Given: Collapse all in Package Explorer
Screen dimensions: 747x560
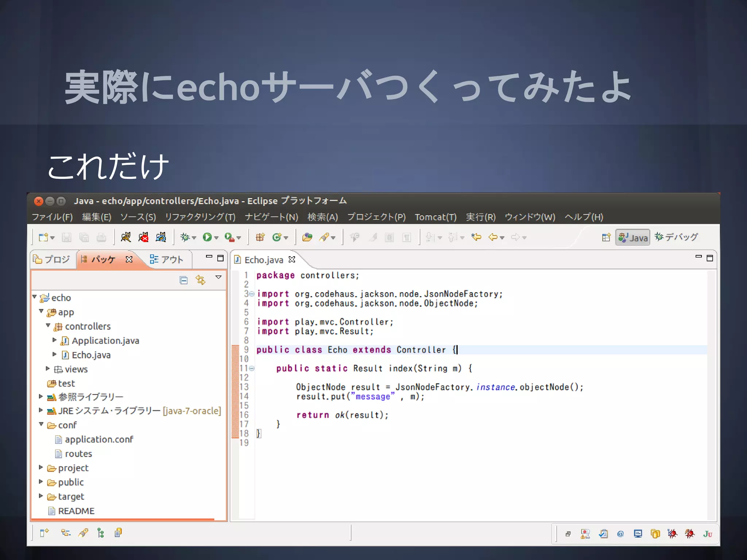Looking at the screenshot, I should click(183, 280).
